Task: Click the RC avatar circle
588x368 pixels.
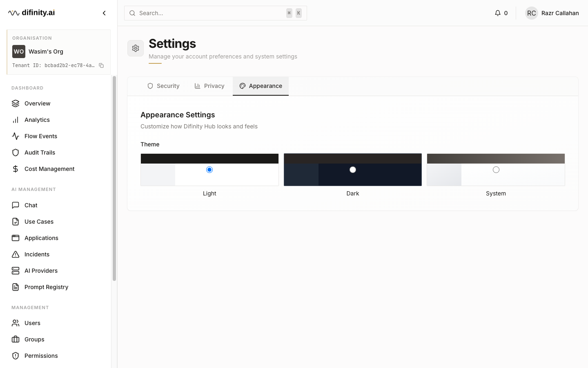Action: [x=532, y=13]
